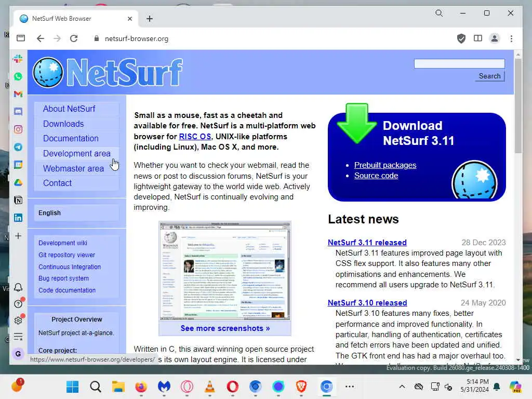Click the browser forward arrow
532x399 pixels.
click(x=57, y=38)
